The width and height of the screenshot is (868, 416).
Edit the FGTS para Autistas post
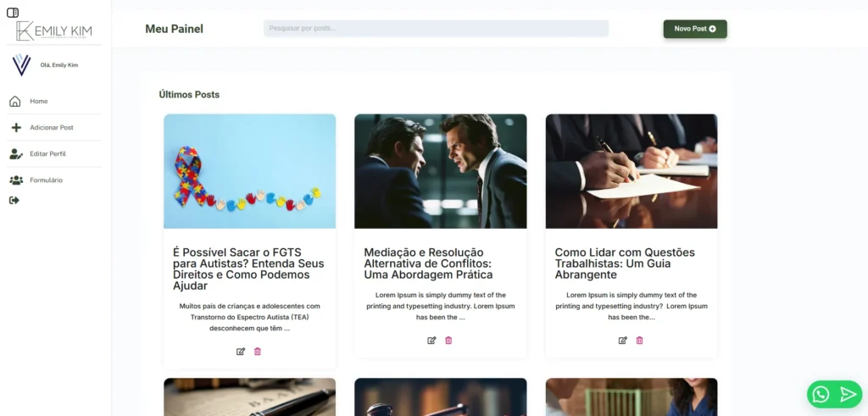click(x=241, y=352)
